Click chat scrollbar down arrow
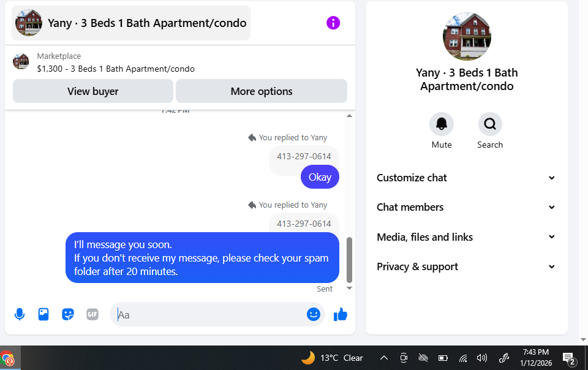This screenshot has width=588, height=370. point(349,289)
